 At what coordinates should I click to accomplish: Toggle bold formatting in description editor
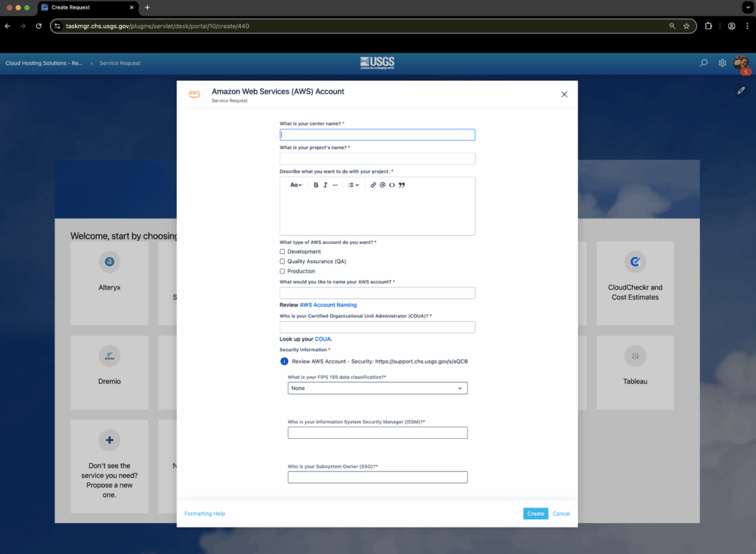click(316, 185)
